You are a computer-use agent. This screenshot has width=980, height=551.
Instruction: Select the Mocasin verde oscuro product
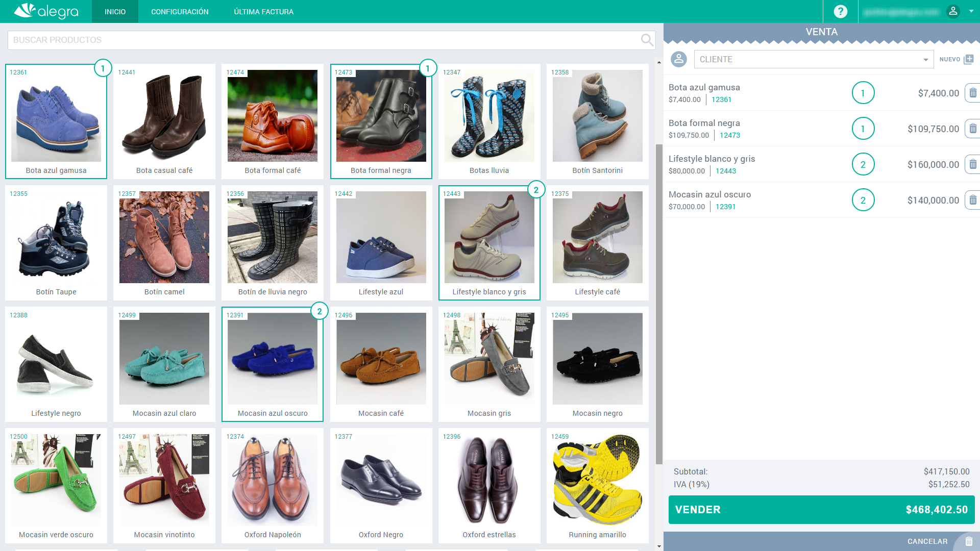56,486
